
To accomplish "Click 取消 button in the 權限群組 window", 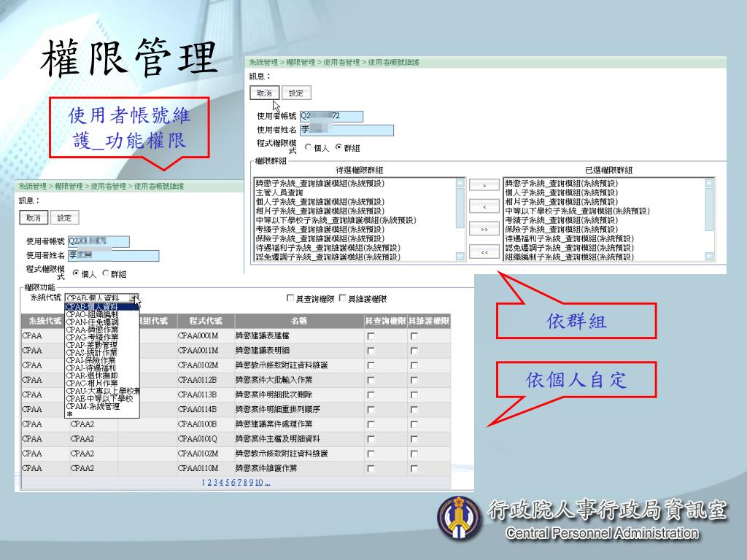I will [x=264, y=93].
